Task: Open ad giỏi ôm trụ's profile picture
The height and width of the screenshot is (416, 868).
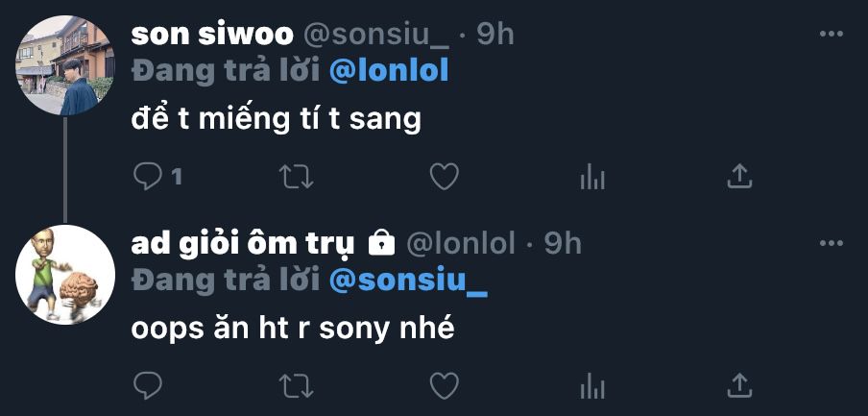Action: (64, 275)
